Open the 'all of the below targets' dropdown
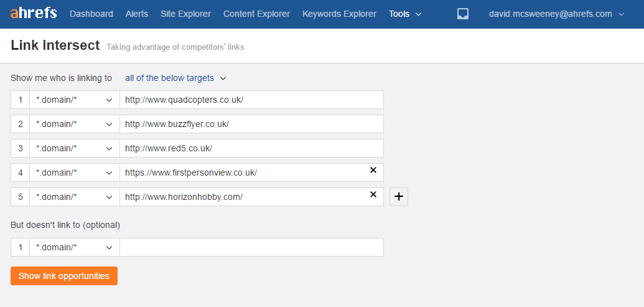 pos(175,78)
